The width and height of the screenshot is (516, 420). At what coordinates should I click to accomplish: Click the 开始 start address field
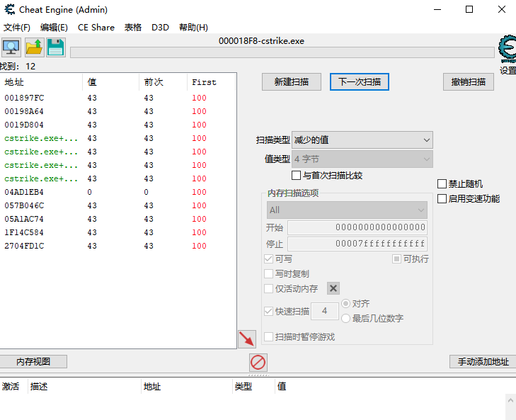[x=357, y=227]
